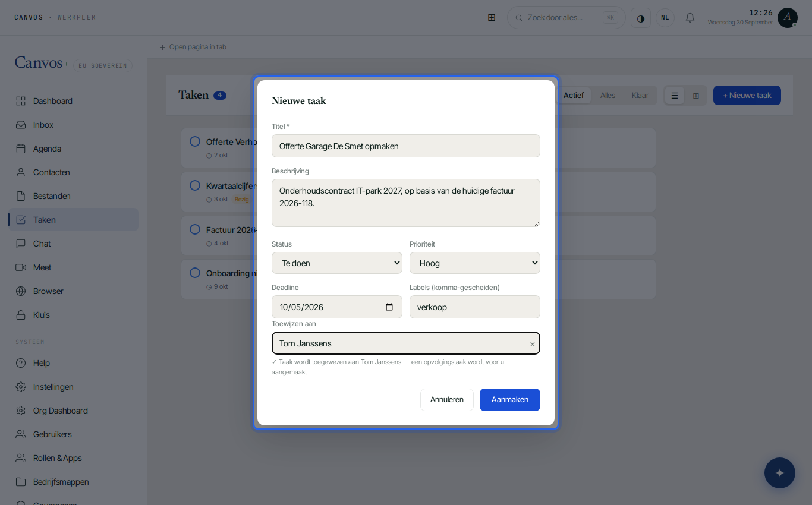Clear the Tom Janssens assignee

coord(533,344)
